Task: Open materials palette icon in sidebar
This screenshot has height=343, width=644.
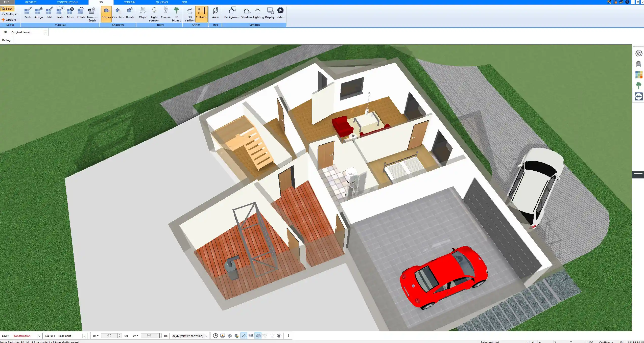Action: pyautogui.click(x=638, y=75)
